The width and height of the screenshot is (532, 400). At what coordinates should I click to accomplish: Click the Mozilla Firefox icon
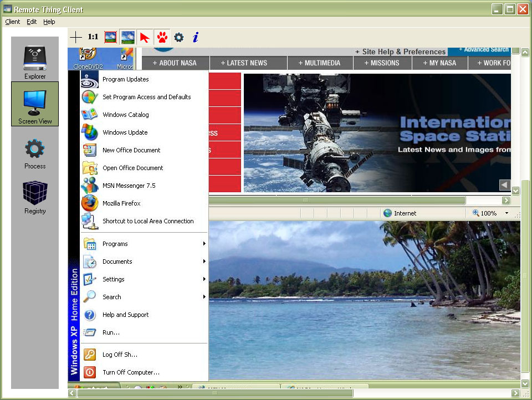pyautogui.click(x=90, y=203)
